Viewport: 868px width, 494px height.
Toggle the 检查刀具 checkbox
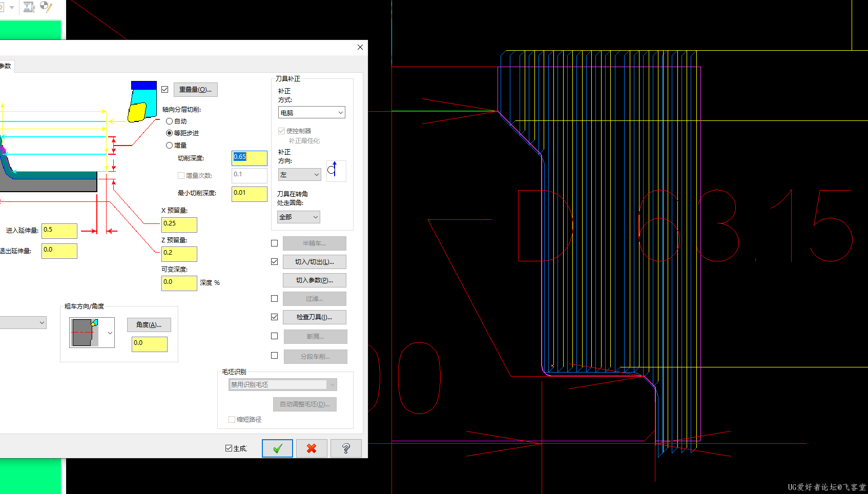click(275, 317)
